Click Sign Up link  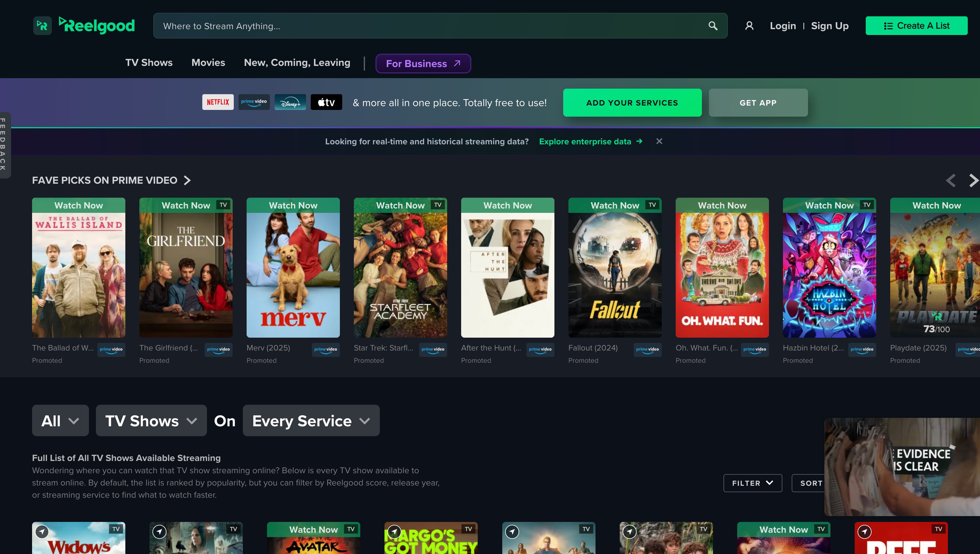tap(830, 26)
